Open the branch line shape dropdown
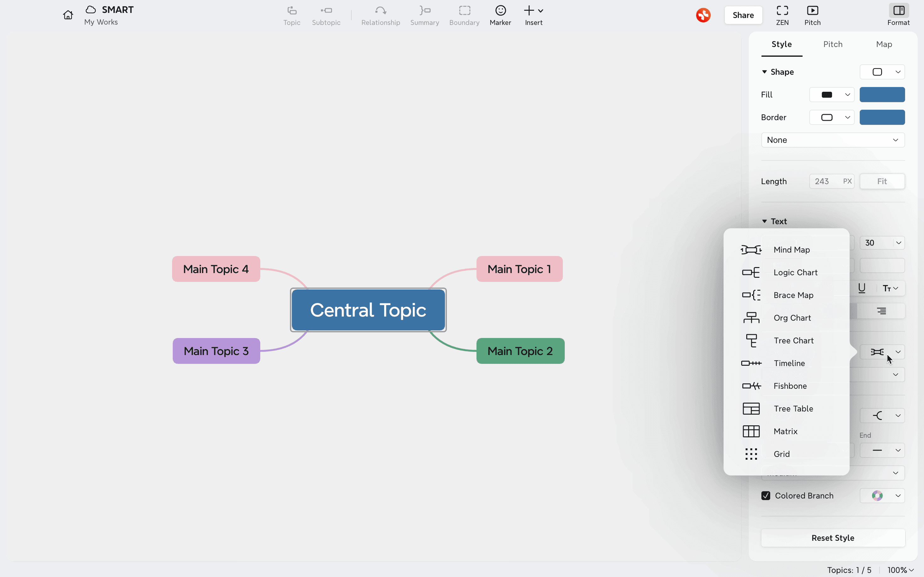The height and width of the screenshot is (577, 924). pos(882,416)
